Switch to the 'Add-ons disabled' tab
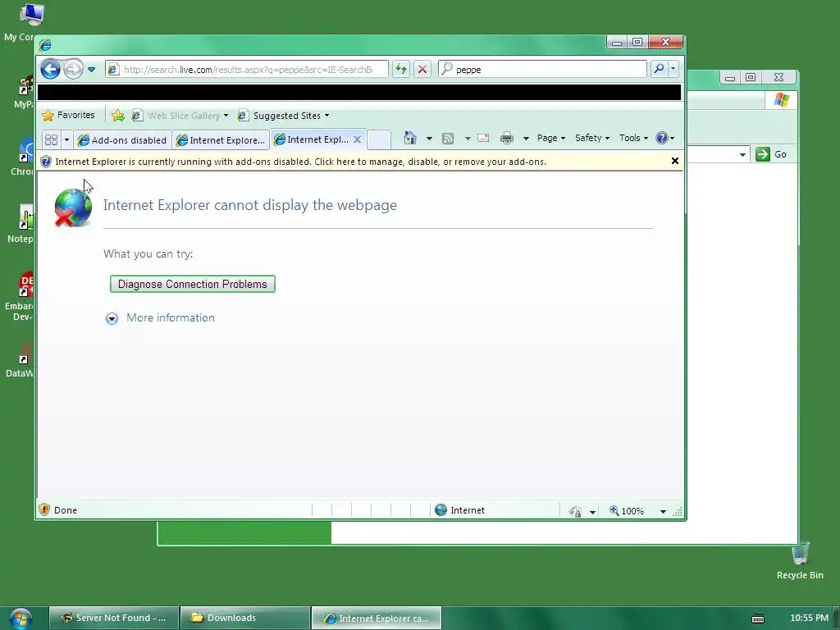Screen dimensions: 840x630 123,139
